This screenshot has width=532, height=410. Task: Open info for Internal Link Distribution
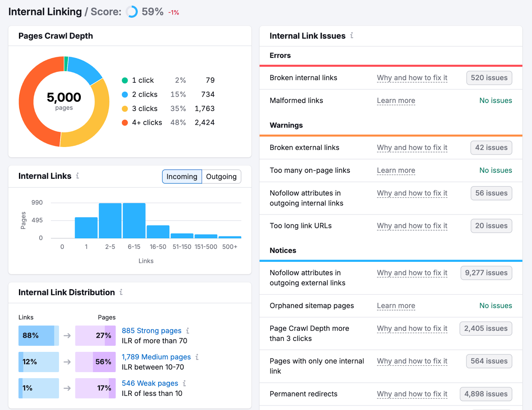(x=121, y=293)
